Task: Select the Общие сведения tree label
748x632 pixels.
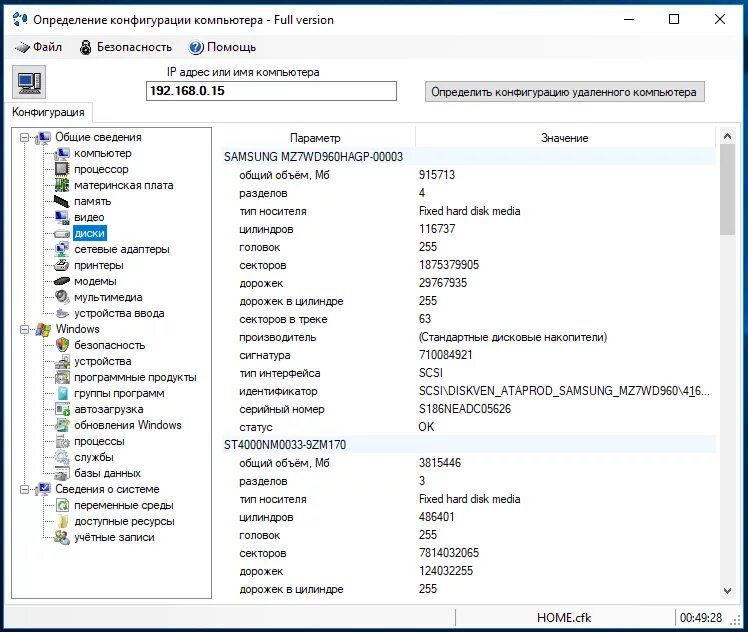Action: pos(98,137)
